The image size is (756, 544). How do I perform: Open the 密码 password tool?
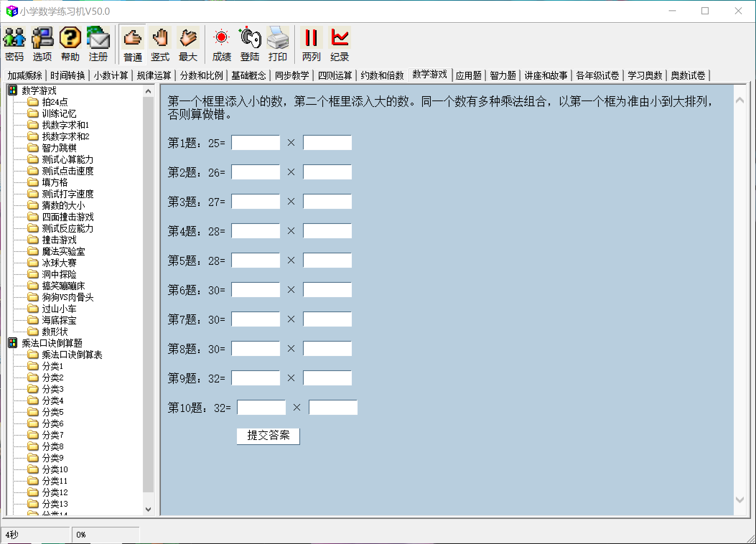(x=14, y=44)
